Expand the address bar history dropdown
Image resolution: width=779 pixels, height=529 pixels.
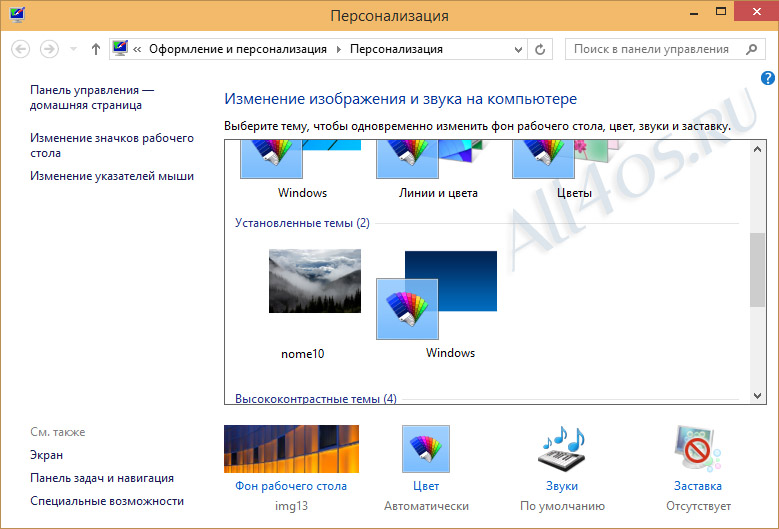518,49
